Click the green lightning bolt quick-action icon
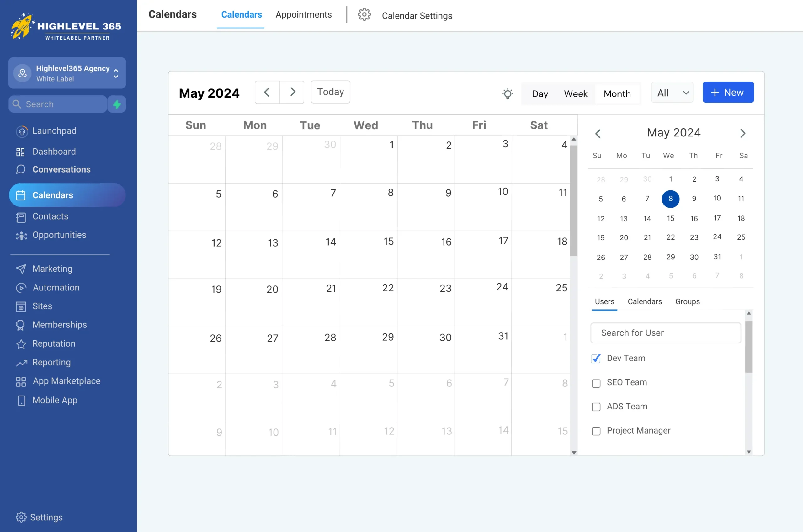The image size is (803, 532). click(x=117, y=104)
